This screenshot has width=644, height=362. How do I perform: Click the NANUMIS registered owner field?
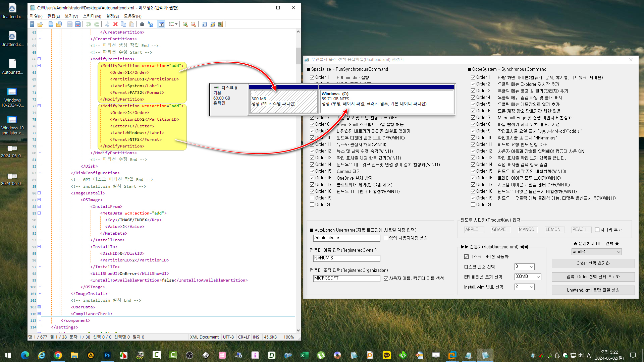tap(346, 258)
